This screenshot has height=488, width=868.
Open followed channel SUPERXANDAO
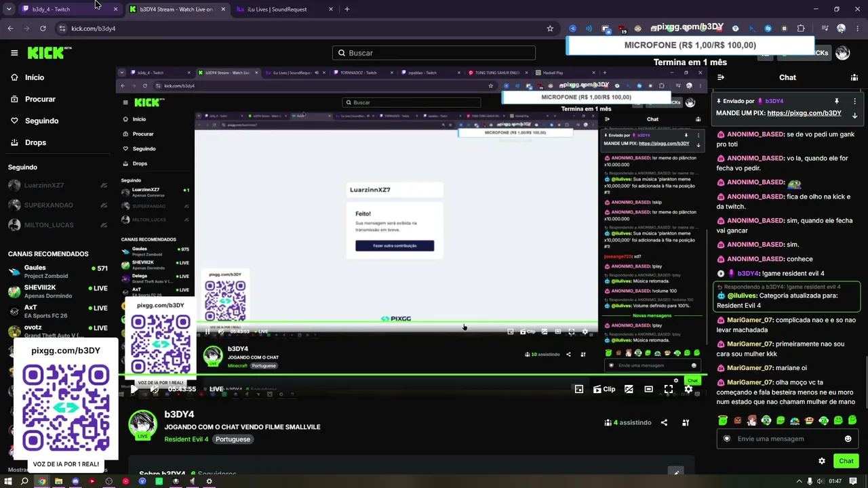(58, 205)
